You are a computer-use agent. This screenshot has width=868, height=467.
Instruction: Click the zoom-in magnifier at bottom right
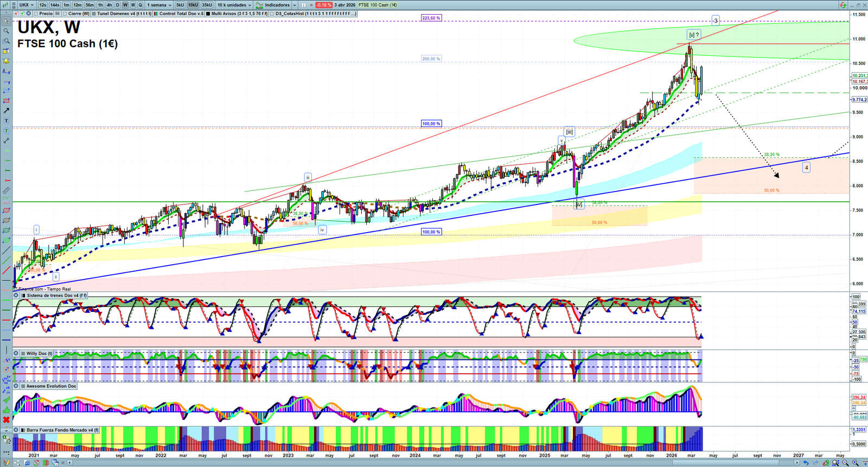(x=856, y=463)
